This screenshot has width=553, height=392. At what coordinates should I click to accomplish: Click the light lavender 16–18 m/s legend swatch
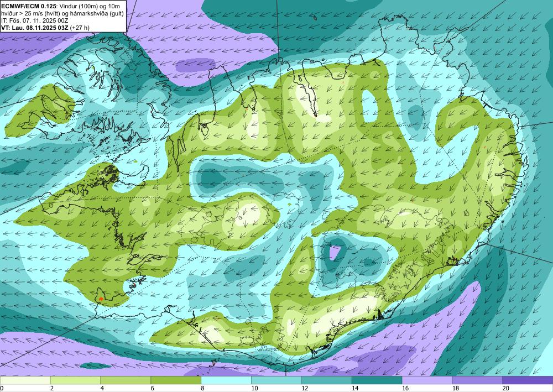coord(427,380)
